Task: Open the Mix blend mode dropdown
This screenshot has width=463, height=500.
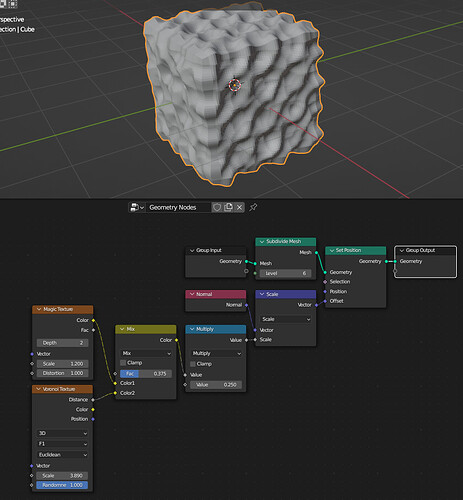Action: point(146,353)
